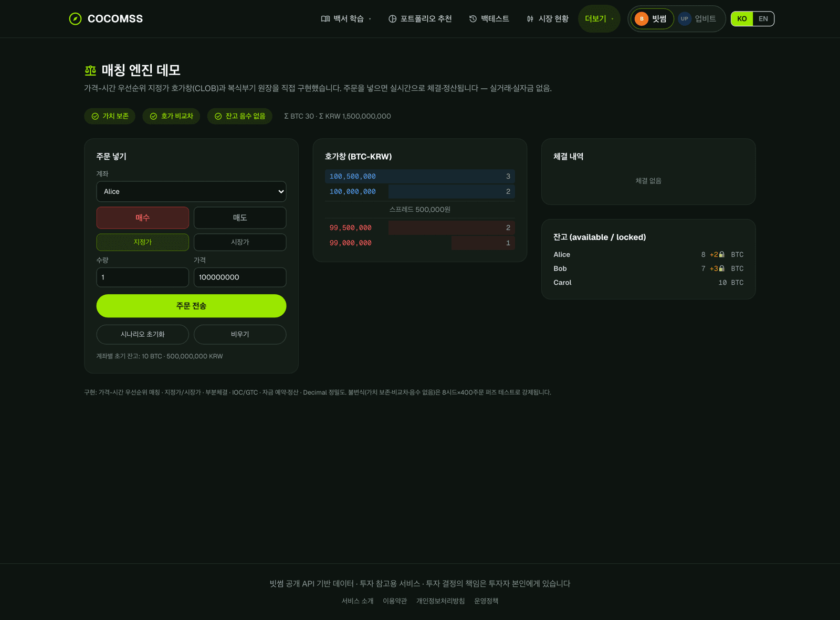Click the Upbit UP circle icon
Viewport: 840px width, 620px height.
[x=685, y=19]
